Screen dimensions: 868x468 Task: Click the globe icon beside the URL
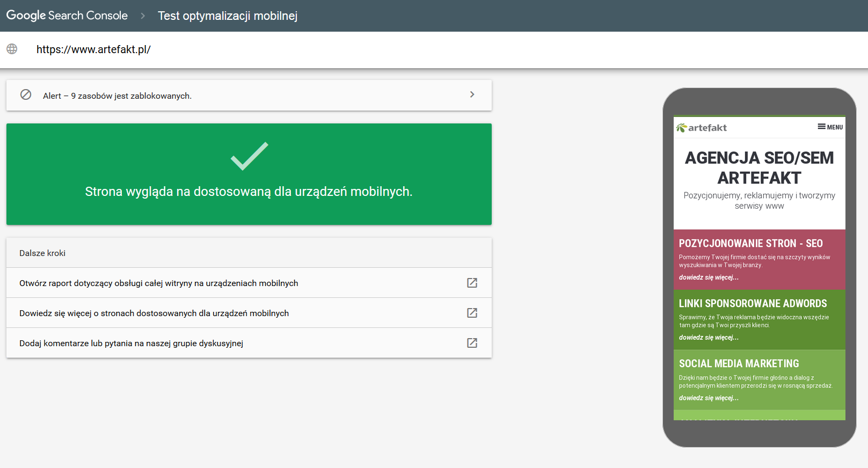[12, 49]
